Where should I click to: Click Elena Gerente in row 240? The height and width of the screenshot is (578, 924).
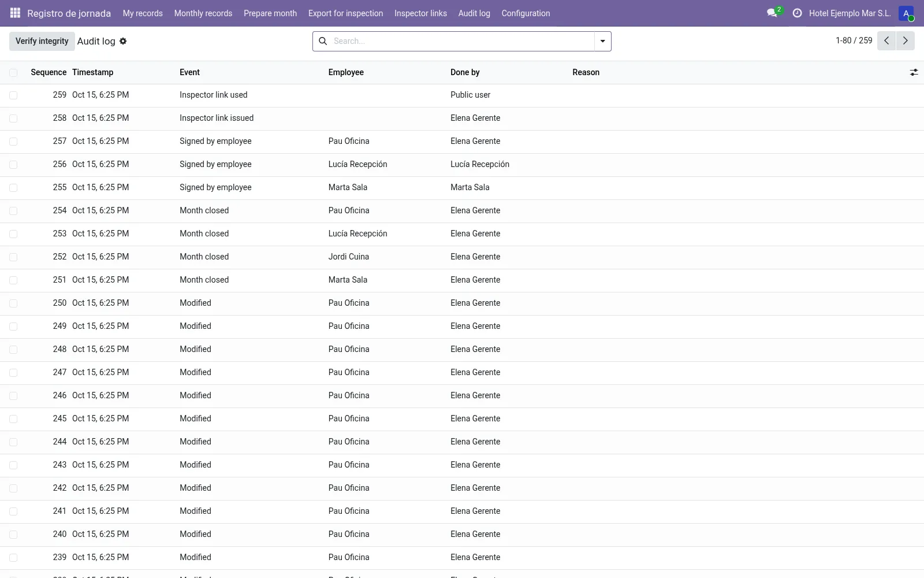475,534
